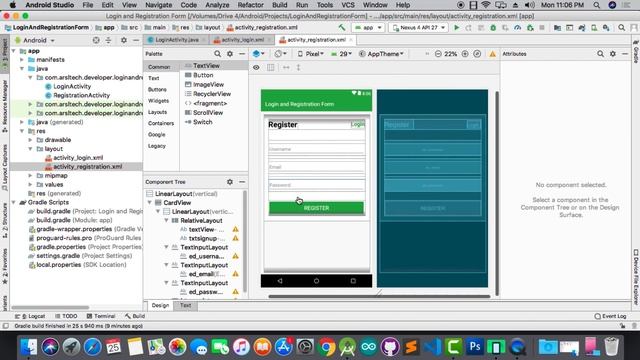This screenshot has width=640, height=360.
Task: Run the app with the green play icon
Action: coord(457,28)
